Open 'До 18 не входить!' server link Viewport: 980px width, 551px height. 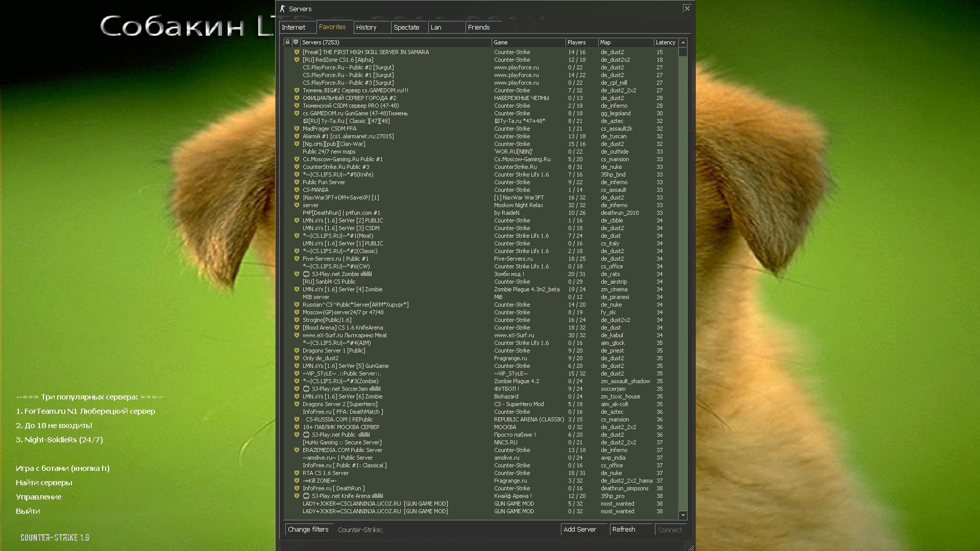[x=54, y=425]
